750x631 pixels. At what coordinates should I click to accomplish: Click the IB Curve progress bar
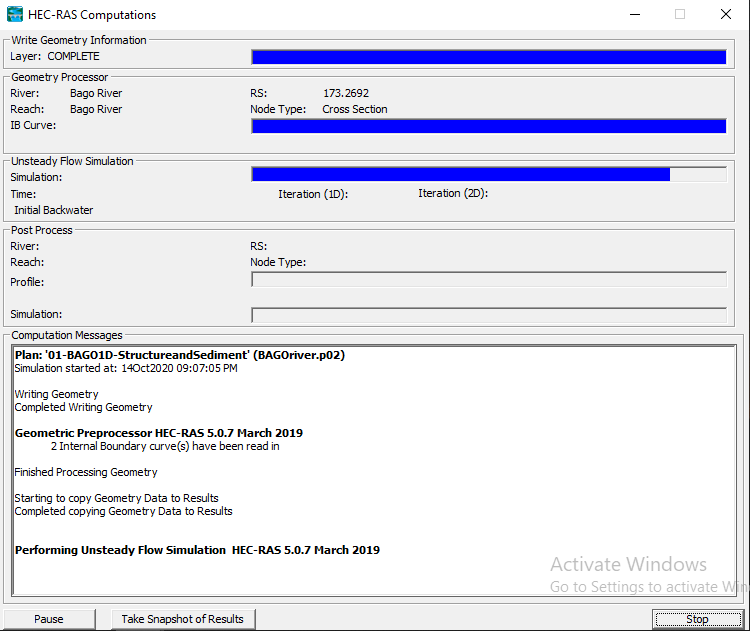click(x=489, y=126)
